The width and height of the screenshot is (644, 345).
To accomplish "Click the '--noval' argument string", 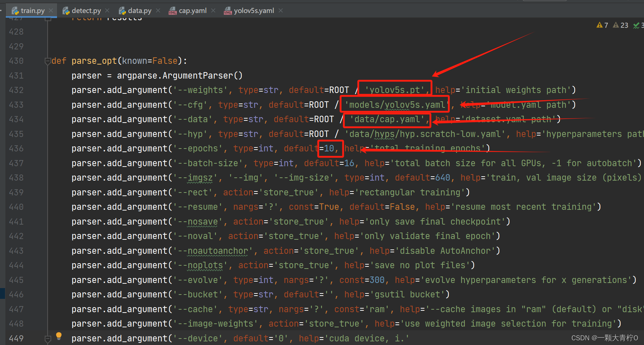I will pos(195,236).
